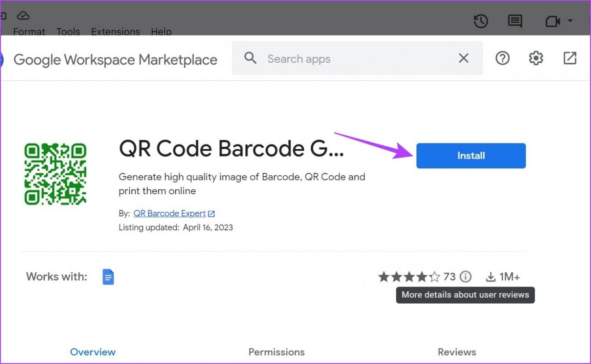
Task: Switch to the Reviews tab
Action: [x=457, y=352]
